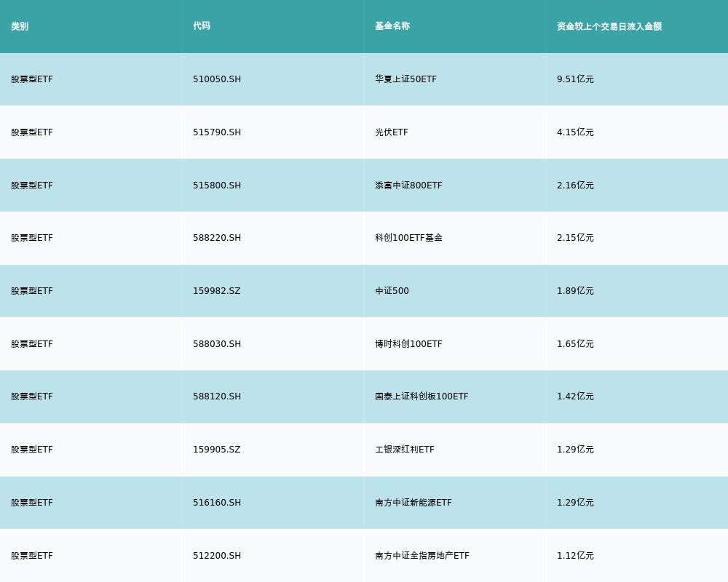Click 股票型ETF in the 515790.SH row
The image size is (728, 582).
pyautogui.click(x=32, y=132)
